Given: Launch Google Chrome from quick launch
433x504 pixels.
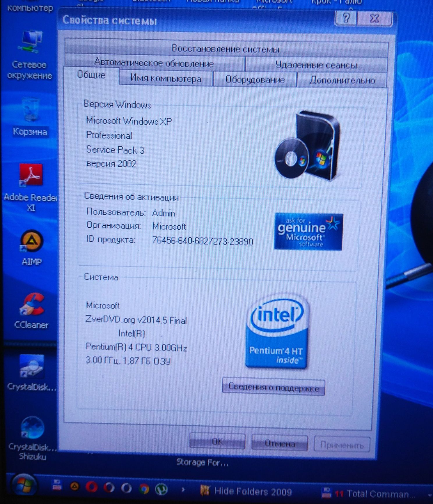Looking at the screenshot, I should click(x=144, y=489).
